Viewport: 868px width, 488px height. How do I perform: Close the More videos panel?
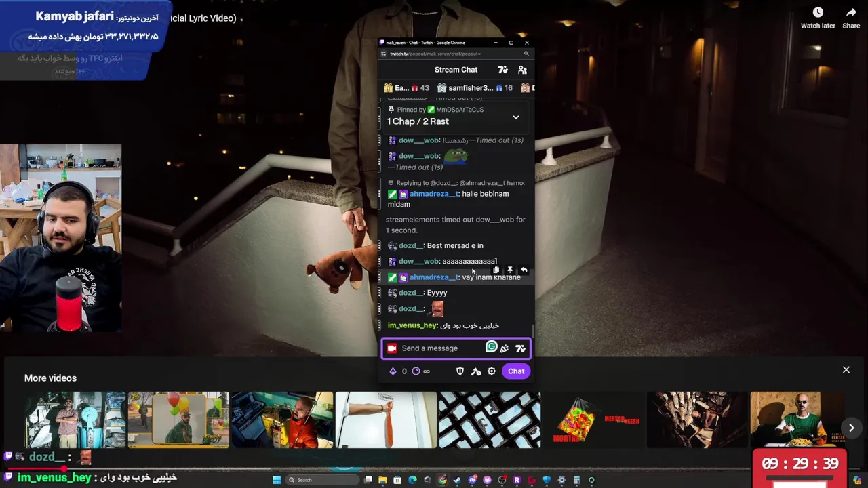(846, 370)
